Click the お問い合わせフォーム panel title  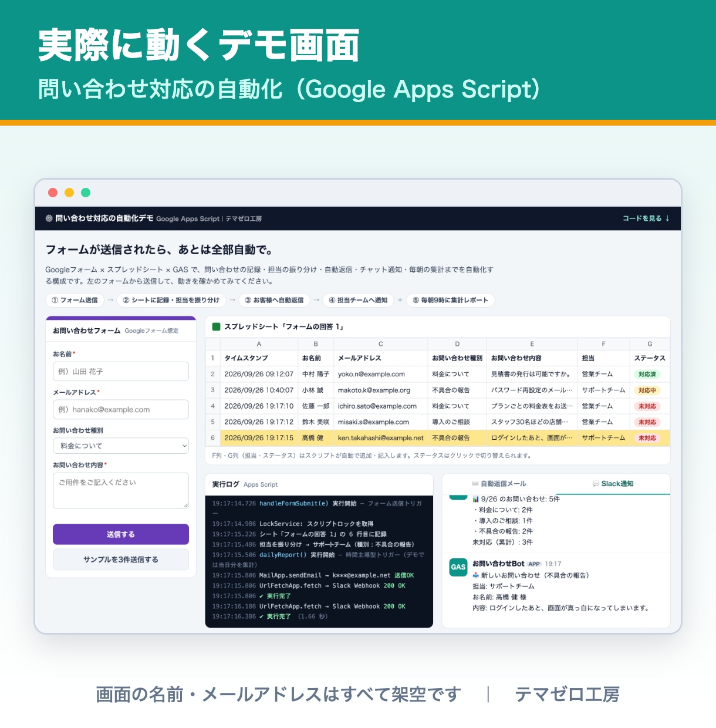tap(86, 331)
